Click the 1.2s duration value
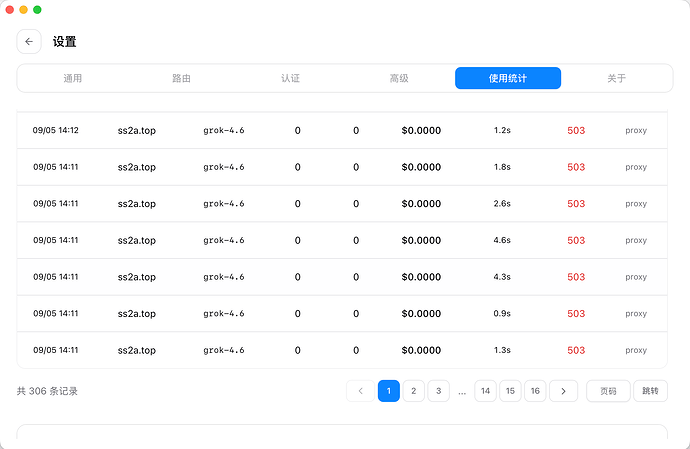 click(x=502, y=130)
